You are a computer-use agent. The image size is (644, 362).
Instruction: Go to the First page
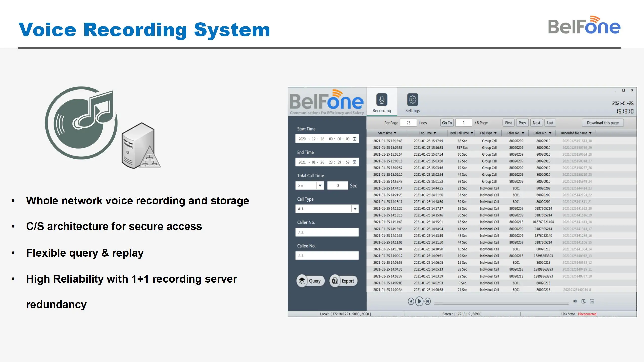click(508, 123)
